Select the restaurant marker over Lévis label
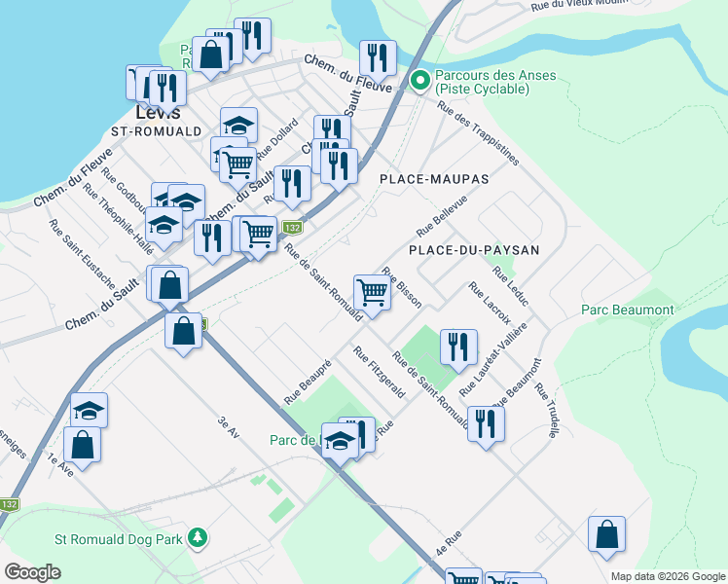Image resolution: width=728 pixels, height=584 pixels. tap(167, 89)
